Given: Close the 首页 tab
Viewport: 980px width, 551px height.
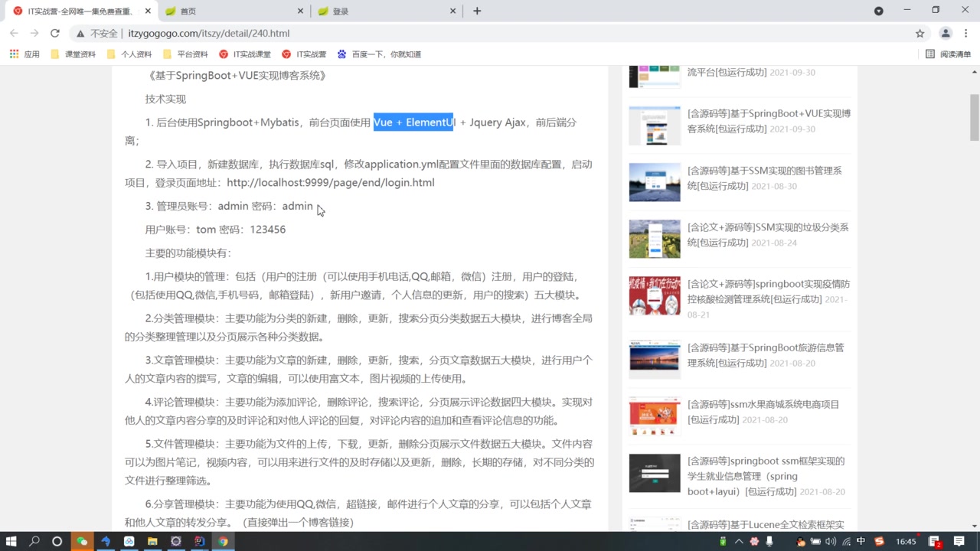Looking at the screenshot, I should [300, 11].
